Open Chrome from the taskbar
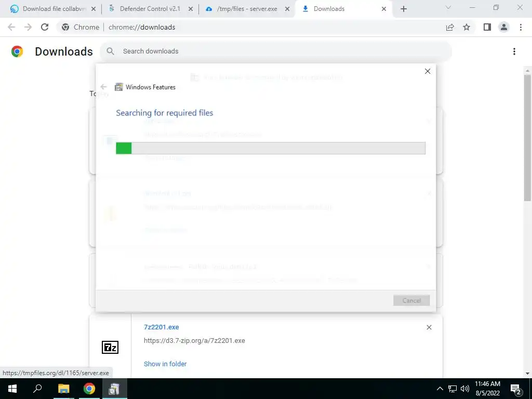 89,389
